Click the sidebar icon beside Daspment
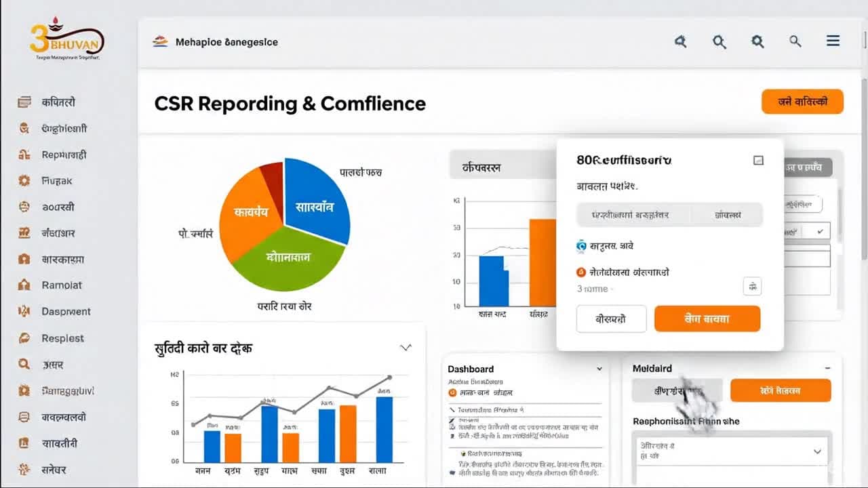The width and height of the screenshot is (868, 488). coord(24,312)
